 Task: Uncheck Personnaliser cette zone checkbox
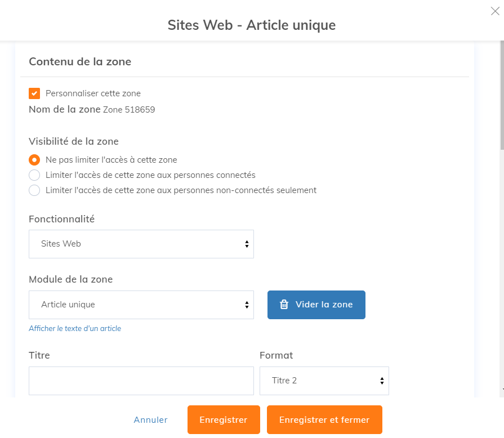(34, 93)
